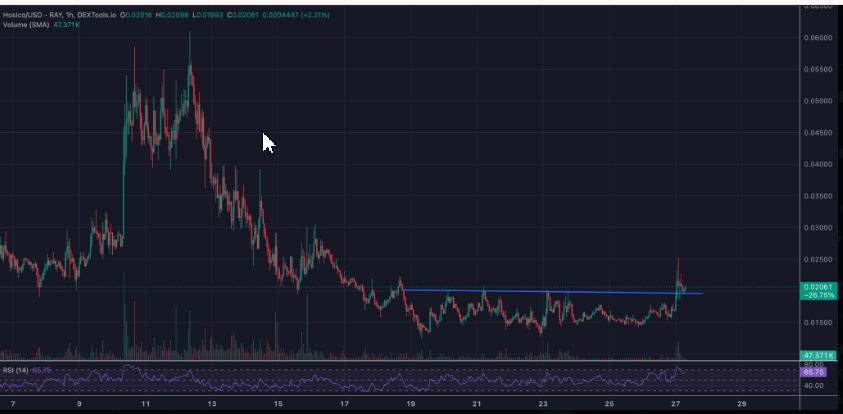This screenshot has width=843, height=414.
Task: Click the high value H0.02098 in legend
Action: pyautogui.click(x=172, y=15)
